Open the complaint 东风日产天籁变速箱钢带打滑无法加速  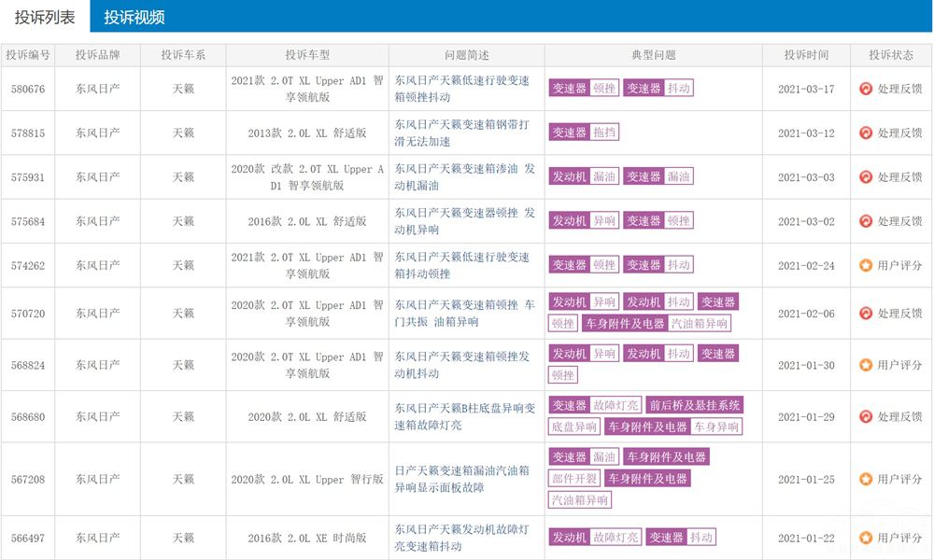pyautogui.click(x=462, y=133)
